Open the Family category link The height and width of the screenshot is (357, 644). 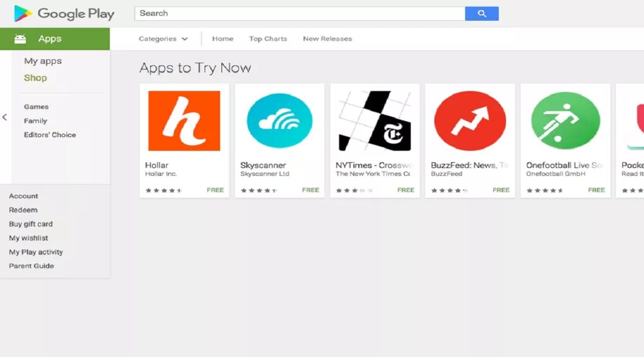point(35,121)
